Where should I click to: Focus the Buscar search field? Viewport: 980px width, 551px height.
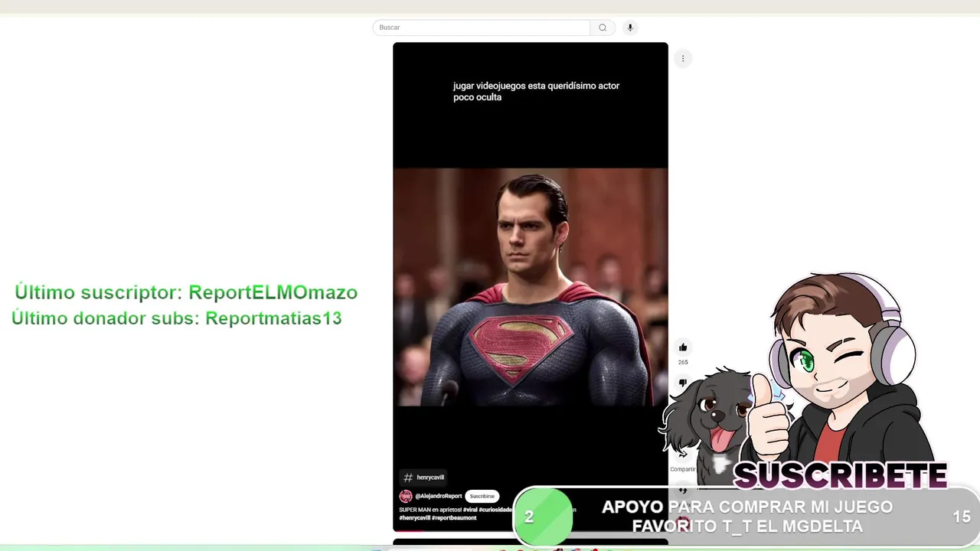coord(482,28)
